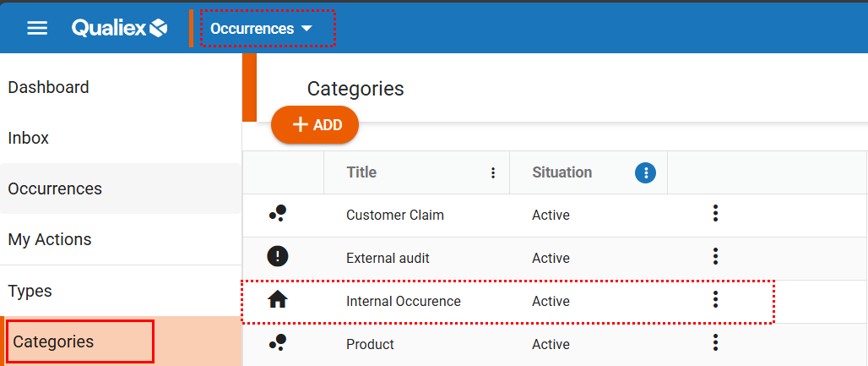The image size is (868, 366).
Task: Open Inbox from the sidebar
Action: click(29, 139)
